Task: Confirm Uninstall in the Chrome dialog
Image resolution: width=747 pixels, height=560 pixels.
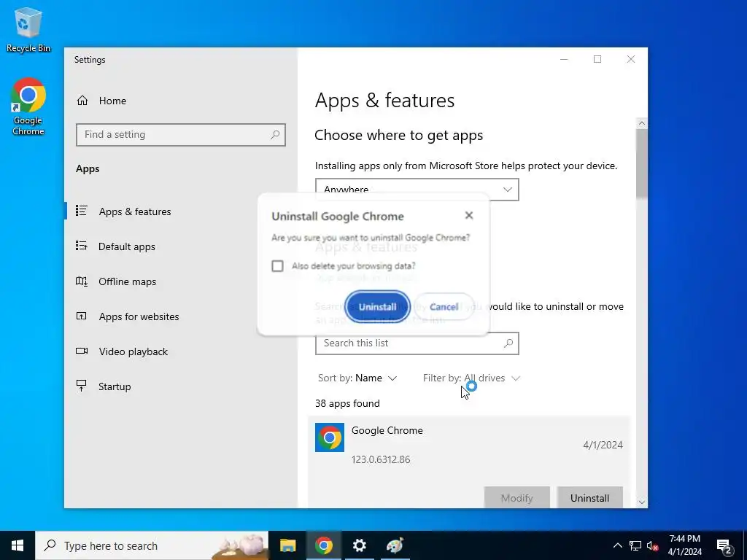Action: (377, 307)
